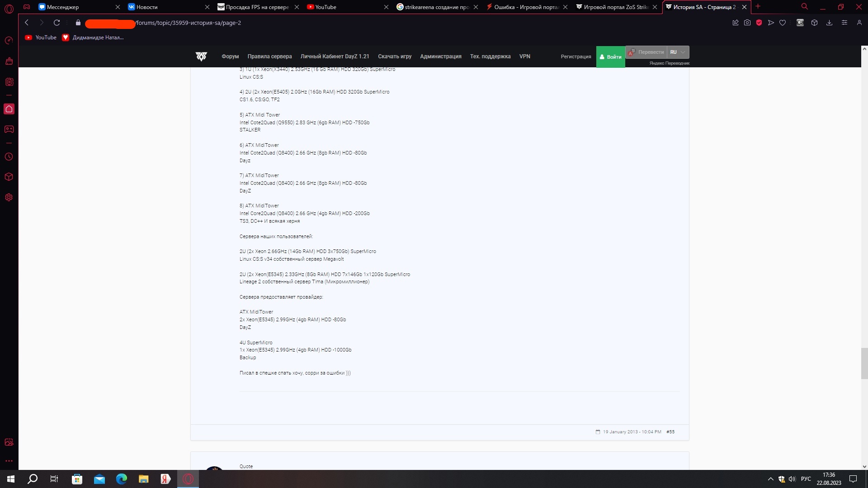868x488 pixels.
Task: Open Правила сервера in site navigation
Action: tap(269, 56)
